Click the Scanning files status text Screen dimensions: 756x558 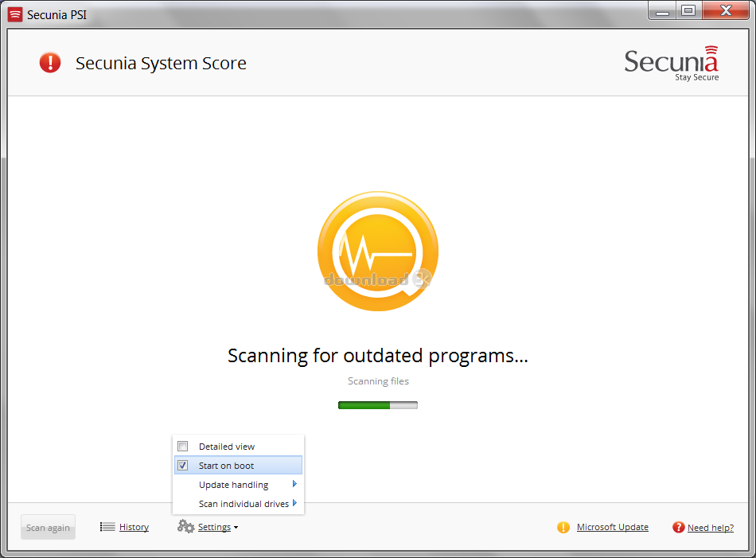pyautogui.click(x=378, y=381)
